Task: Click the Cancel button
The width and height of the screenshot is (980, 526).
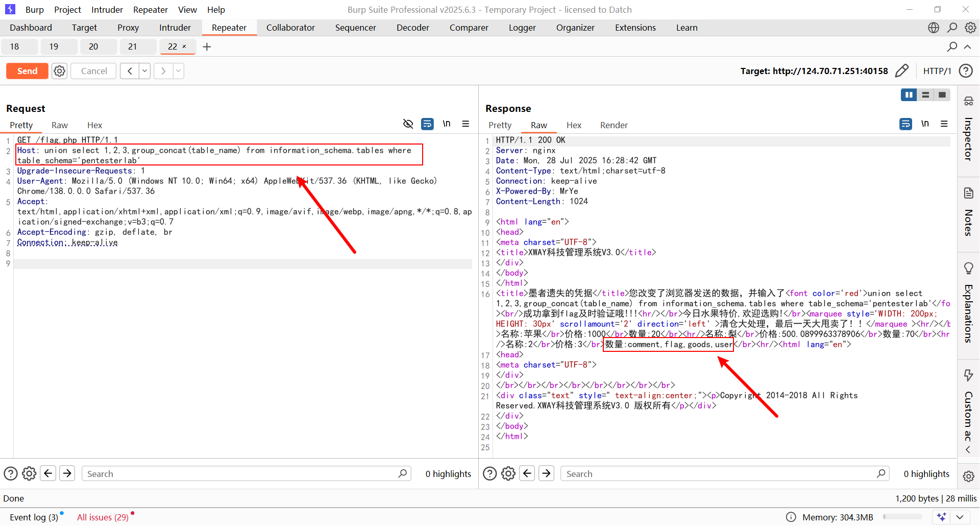Action: (x=94, y=71)
